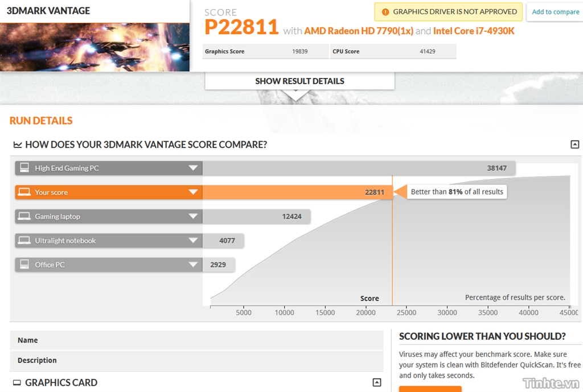Open the Intel Core i7-4930K link
The image size is (583, 392).
click(x=474, y=31)
